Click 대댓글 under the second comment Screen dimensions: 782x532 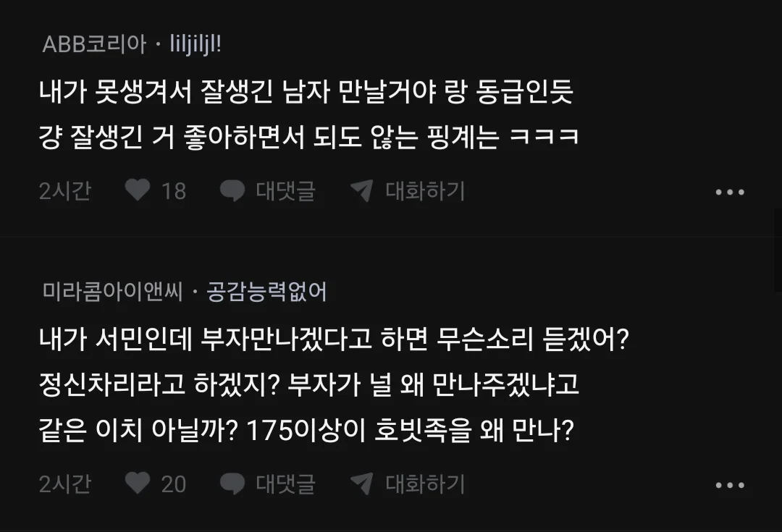pos(285,484)
